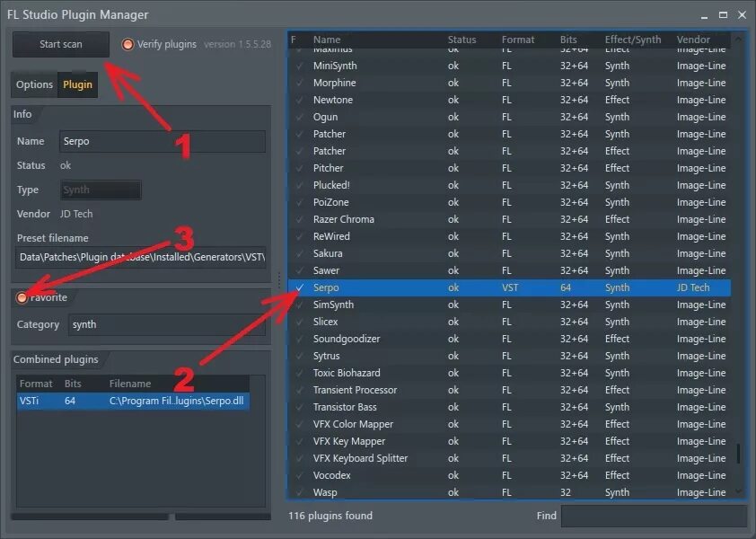Viewport: 756px width, 539px height.
Task: Sort by the F favorites column
Action: [293, 40]
